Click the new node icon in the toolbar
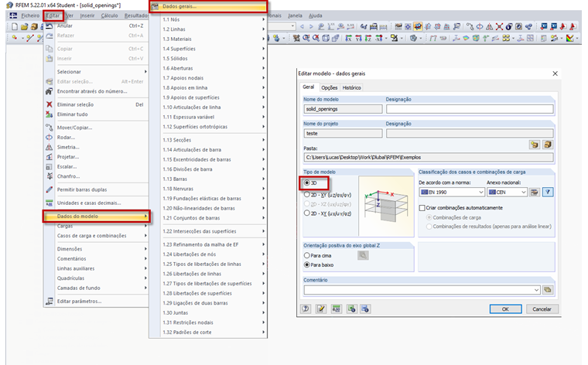This screenshot has height=365, width=588. tap(15, 38)
